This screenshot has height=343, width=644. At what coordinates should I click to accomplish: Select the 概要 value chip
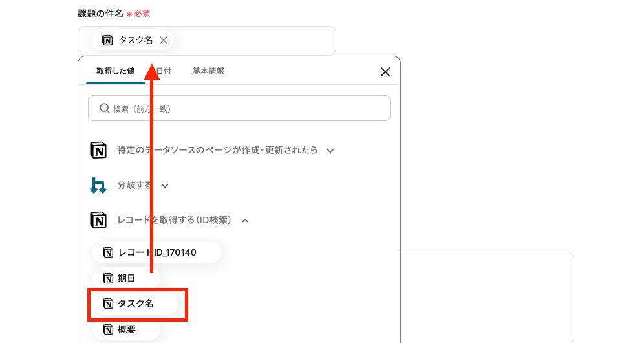(x=126, y=329)
